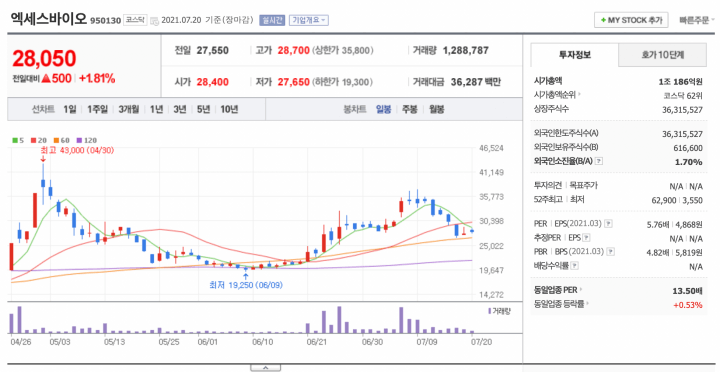This screenshot has height=372, width=720.
Task: Select the 1주일 line chart period
Action: click(x=97, y=109)
